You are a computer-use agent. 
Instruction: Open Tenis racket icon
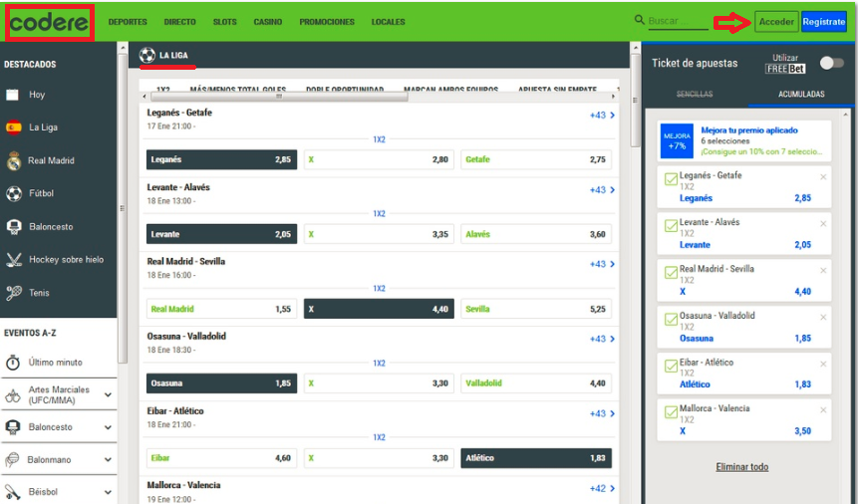pos(14,293)
